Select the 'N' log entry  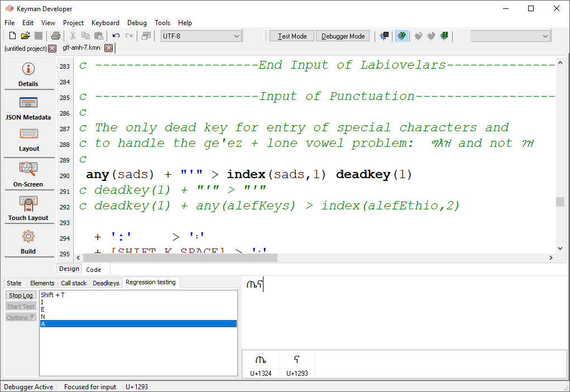pos(138,317)
